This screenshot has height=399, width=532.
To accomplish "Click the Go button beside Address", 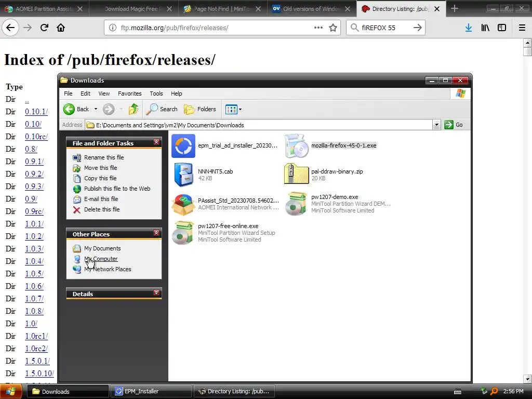I will click(x=453, y=125).
